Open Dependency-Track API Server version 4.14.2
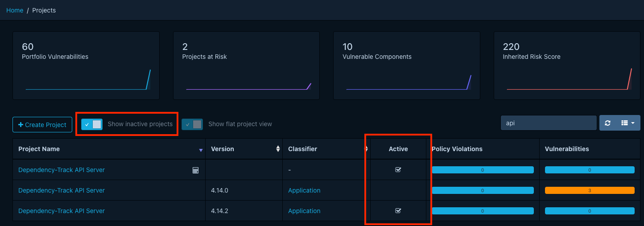The width and height of the screenshot is (644, 226). pos(62,211)
